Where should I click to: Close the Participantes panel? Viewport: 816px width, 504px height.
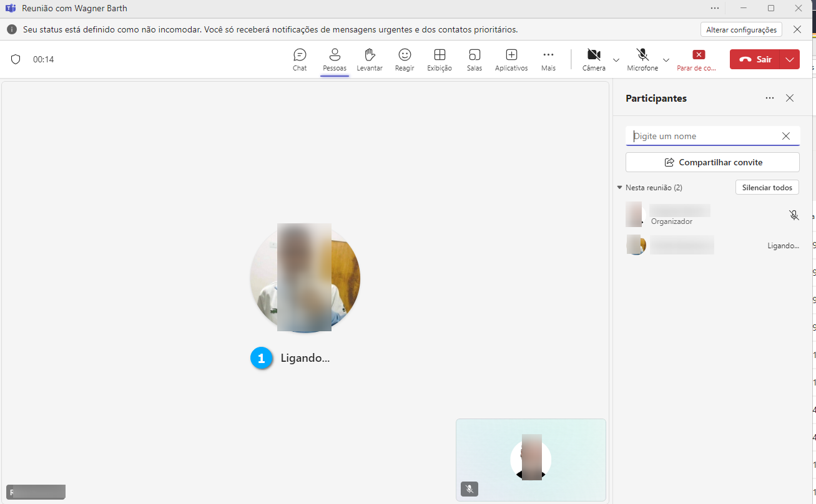click(x=790, y=98)
